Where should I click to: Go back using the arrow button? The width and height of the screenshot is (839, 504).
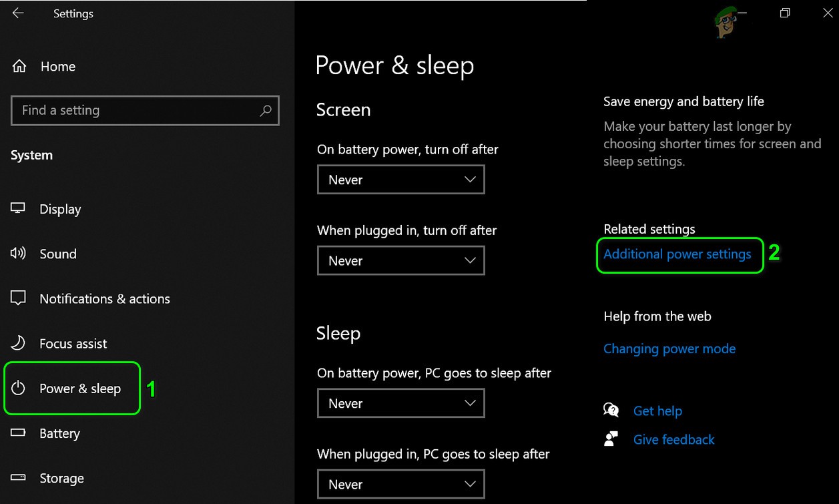[18, 13]
